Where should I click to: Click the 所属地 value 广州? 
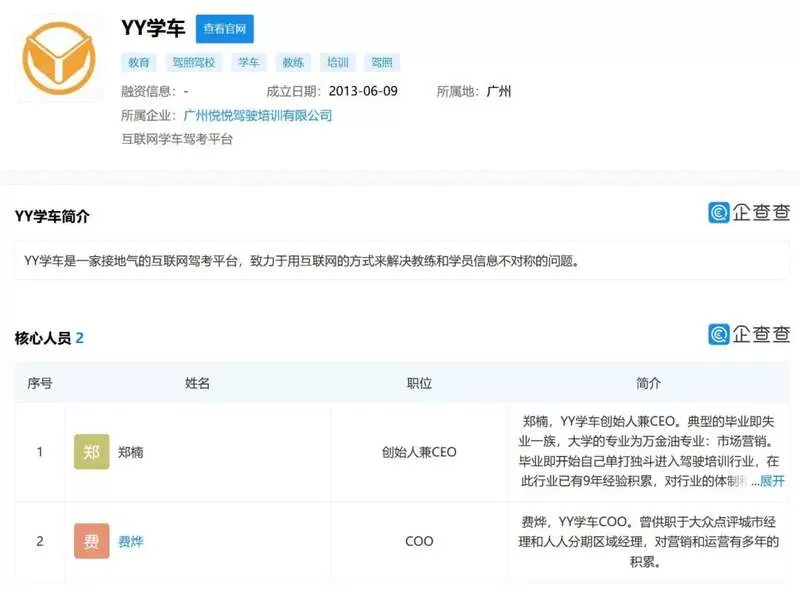pos(498,91)
